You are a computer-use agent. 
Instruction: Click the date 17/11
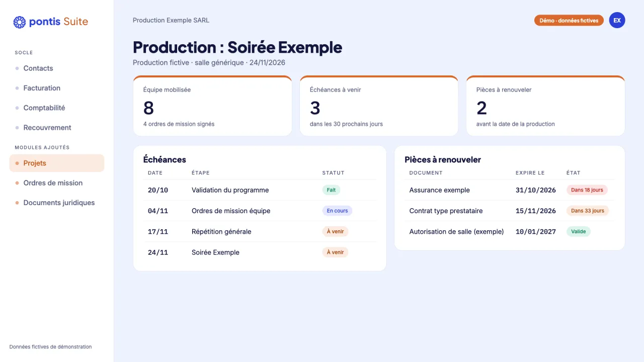[x=158, y=232]
